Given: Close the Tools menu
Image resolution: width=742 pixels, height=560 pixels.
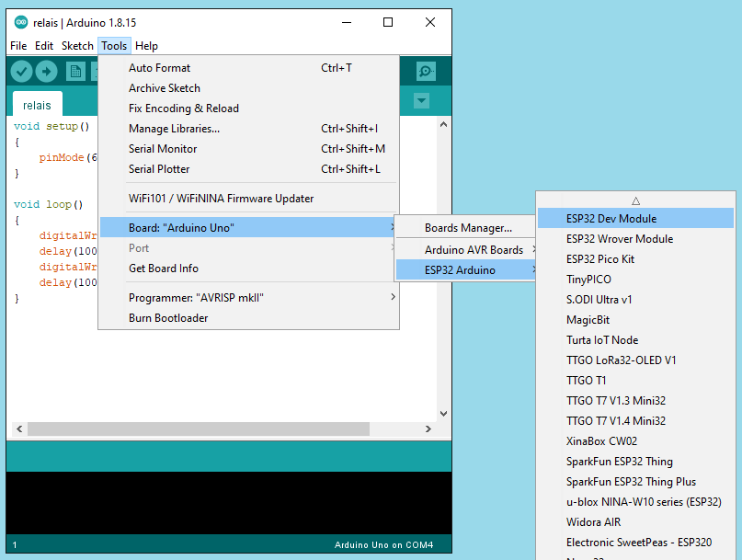Looking at the screenshot, I should [114, 46].
